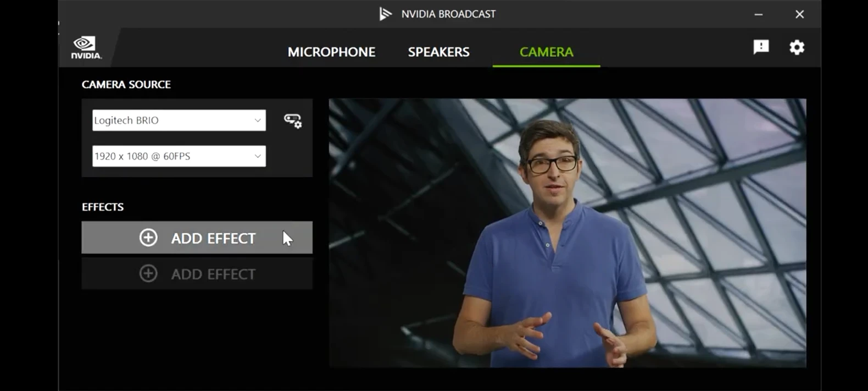Switch to the Microphone tab
The height and width of the screenshot is (391, 868).
pyautogui.click(x=331, y=52)
